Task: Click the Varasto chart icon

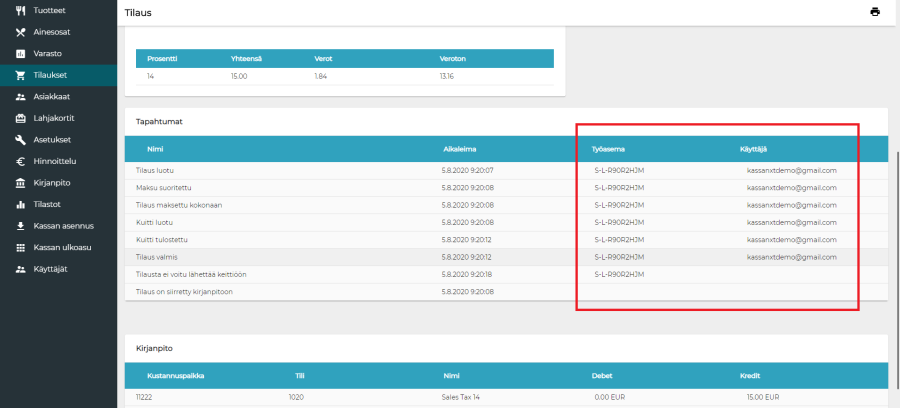Action: (21, 53)
